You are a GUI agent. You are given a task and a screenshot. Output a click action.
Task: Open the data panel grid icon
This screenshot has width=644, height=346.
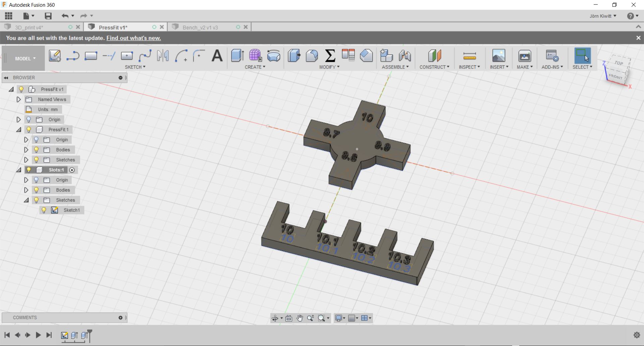click(9, 16)
